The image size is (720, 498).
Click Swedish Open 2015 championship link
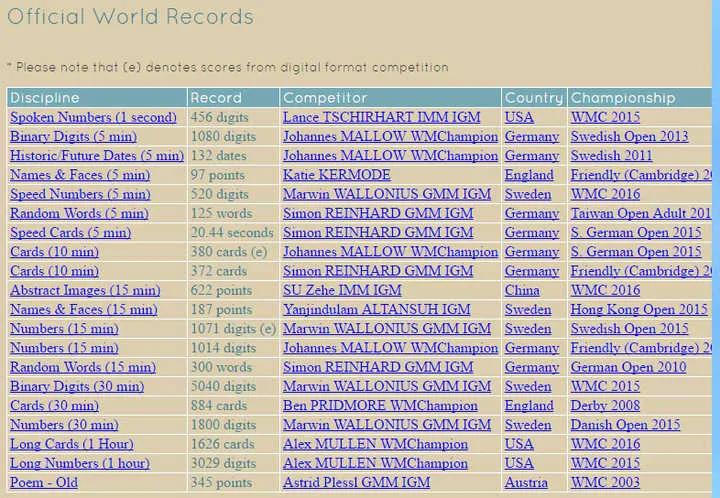[x=630, y=329]
